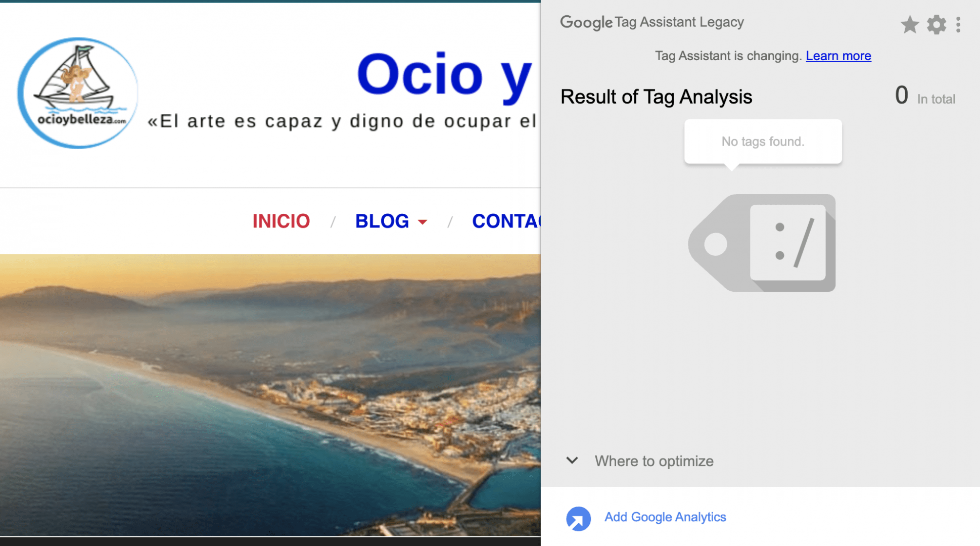Click the 0 In total count

point(924,96)
